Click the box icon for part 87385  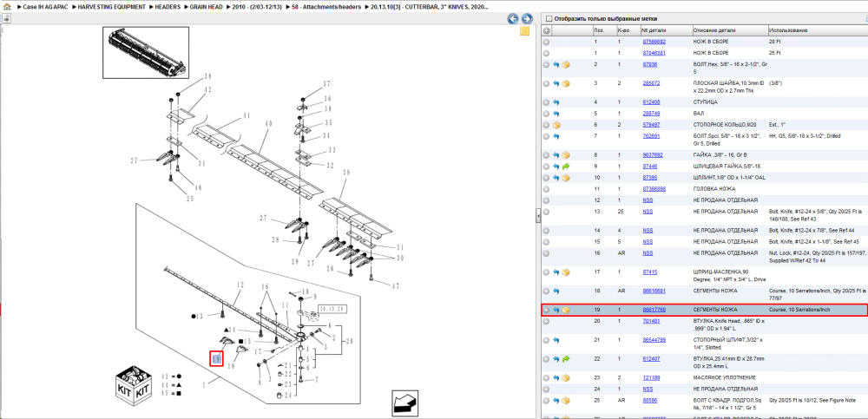566,178
